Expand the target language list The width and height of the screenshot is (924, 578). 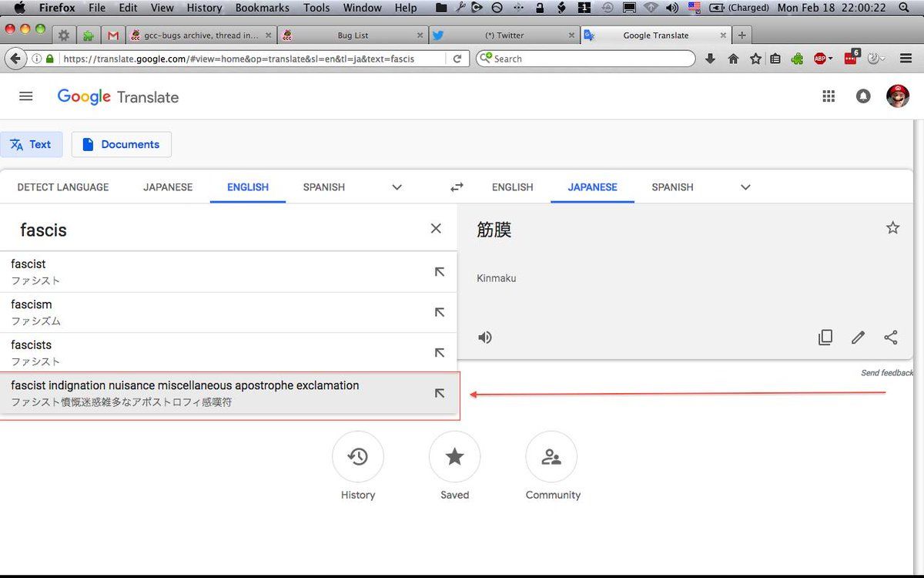coord(745,187)
